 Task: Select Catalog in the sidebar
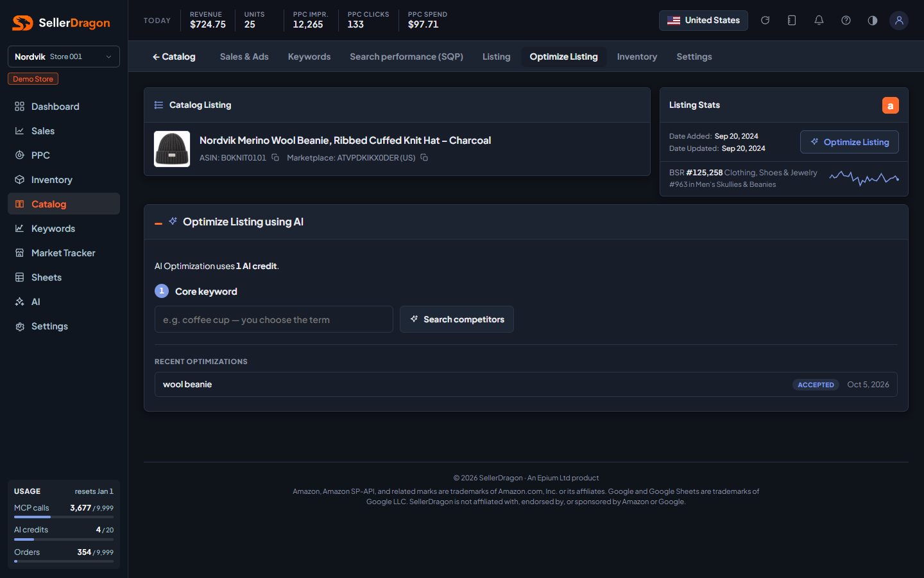(x=64, y=204)
